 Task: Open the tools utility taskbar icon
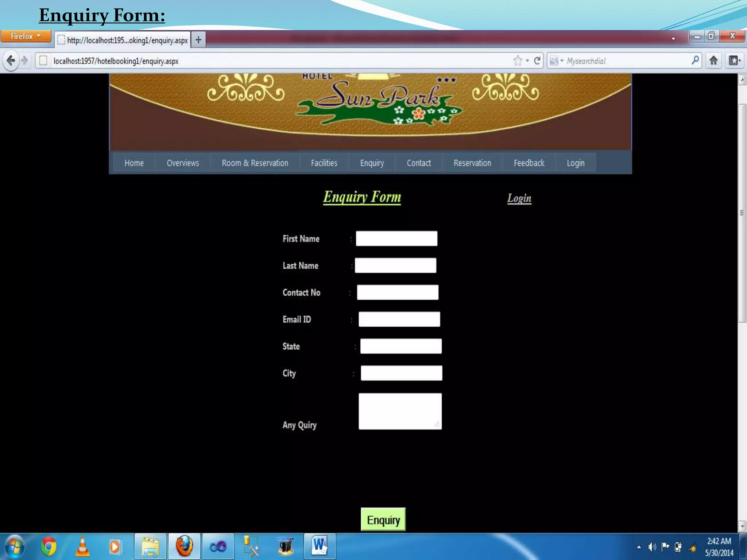tap(251, 547)
